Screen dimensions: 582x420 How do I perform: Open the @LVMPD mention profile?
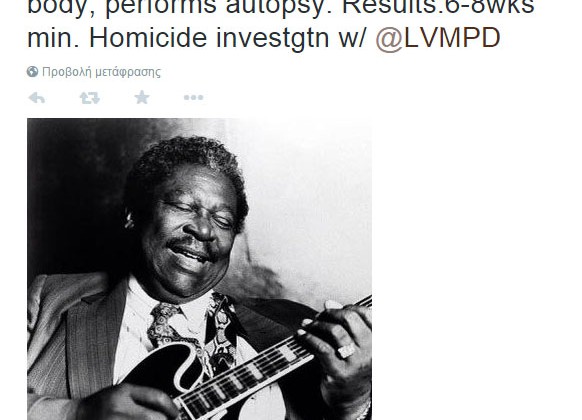438,38
